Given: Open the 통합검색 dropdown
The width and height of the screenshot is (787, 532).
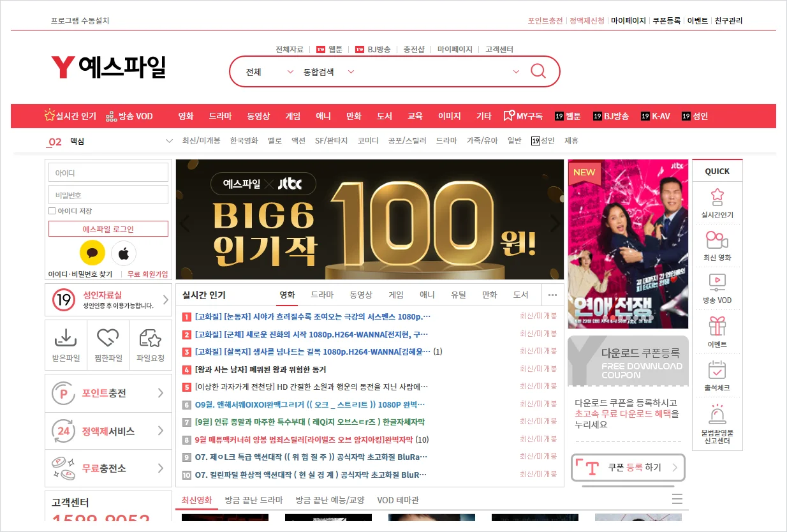Looking at the screenshot, I should coord(328,72).
